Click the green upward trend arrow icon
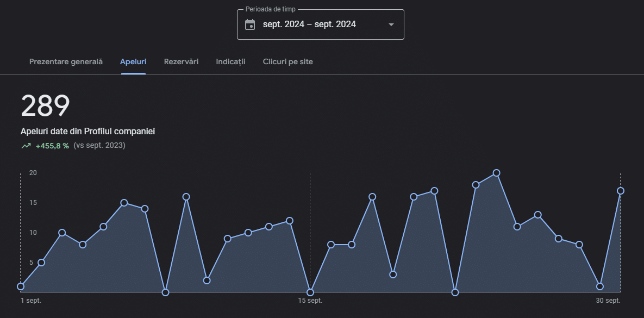644x318 pixels. tap(26, 146)
